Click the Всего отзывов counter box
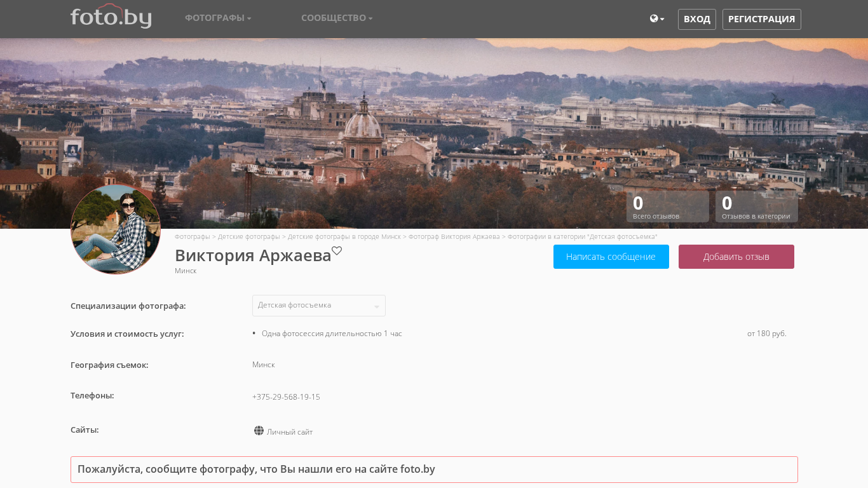 click(x=668, y=207)
